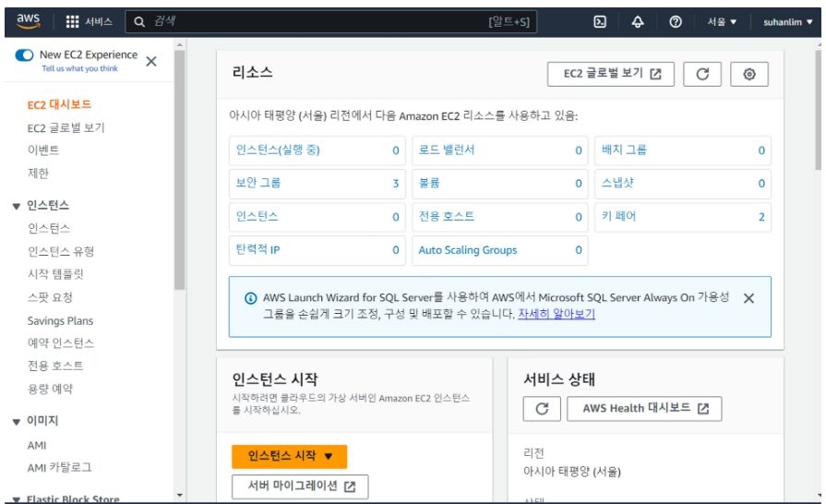
Task: Open 스냅샷 resource link
Action: (617, 184)
